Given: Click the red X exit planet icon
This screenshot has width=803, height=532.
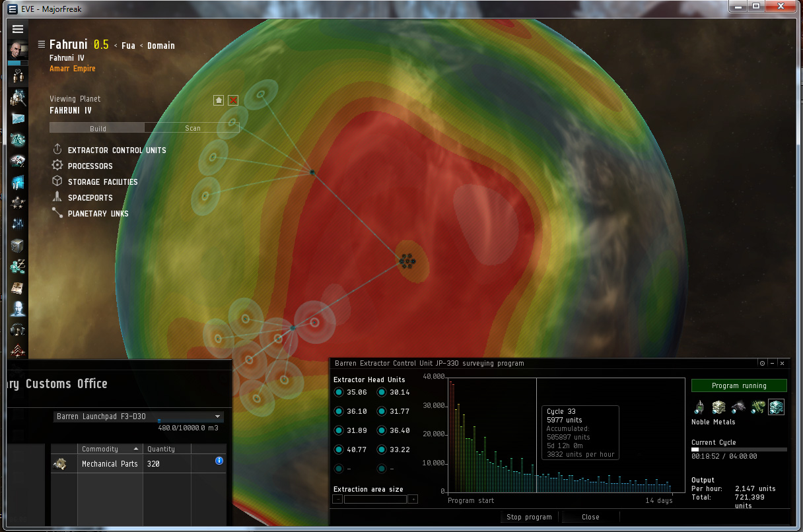Looking at the screenshot, I should [233, 100].
